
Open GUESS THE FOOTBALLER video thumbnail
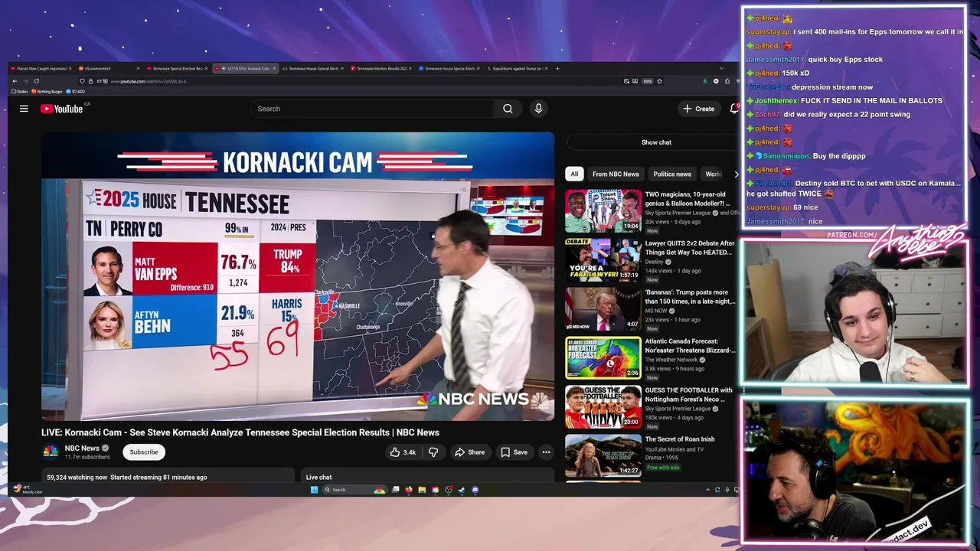tap(603, 406)
